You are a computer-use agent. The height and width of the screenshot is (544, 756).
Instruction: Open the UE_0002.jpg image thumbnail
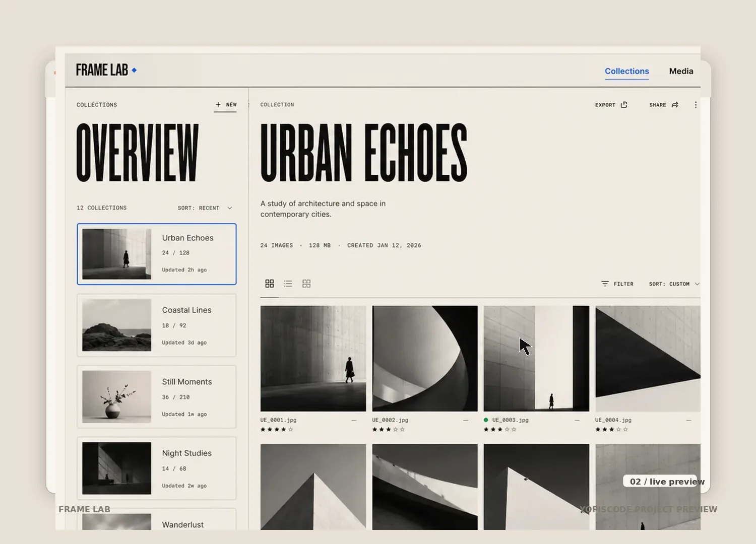tap(425, 359)
